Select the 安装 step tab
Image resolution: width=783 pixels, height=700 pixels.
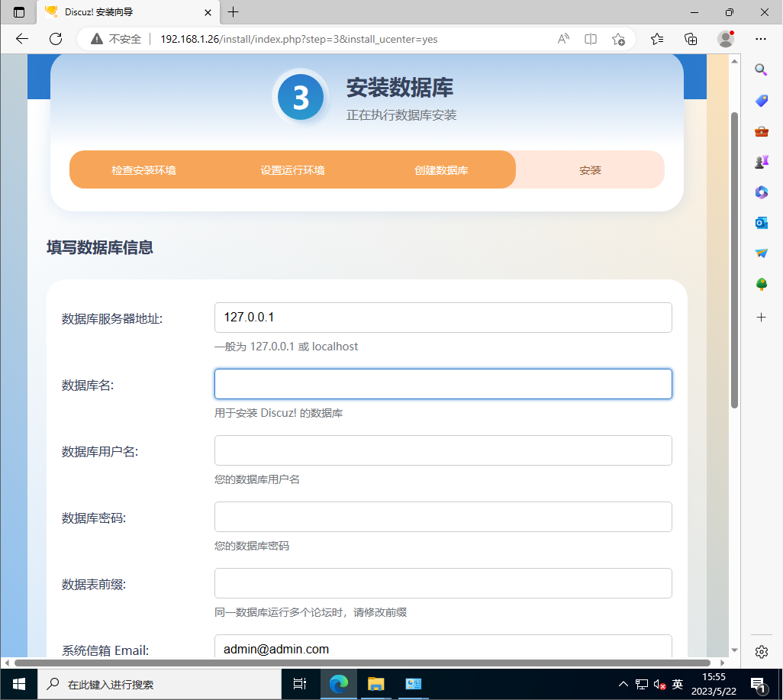point(590,169)
